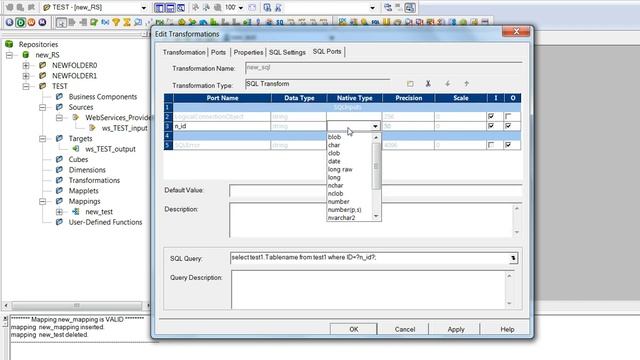Expand the new_test mapping node

click(59, 212)
